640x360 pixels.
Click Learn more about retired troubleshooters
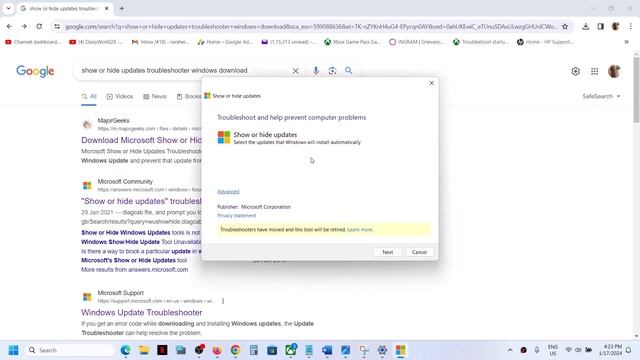tap(360, 230)
